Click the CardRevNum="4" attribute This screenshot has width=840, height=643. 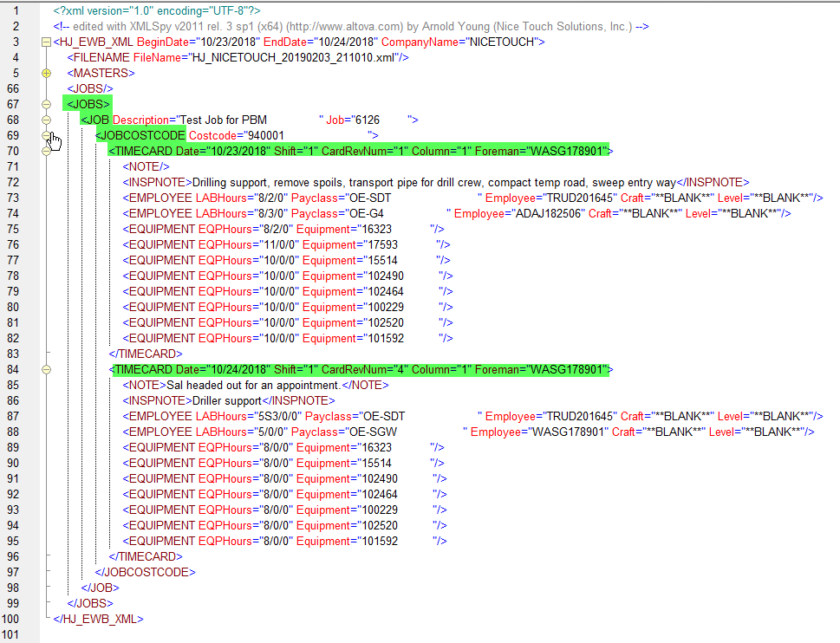[x=365, y=369]
